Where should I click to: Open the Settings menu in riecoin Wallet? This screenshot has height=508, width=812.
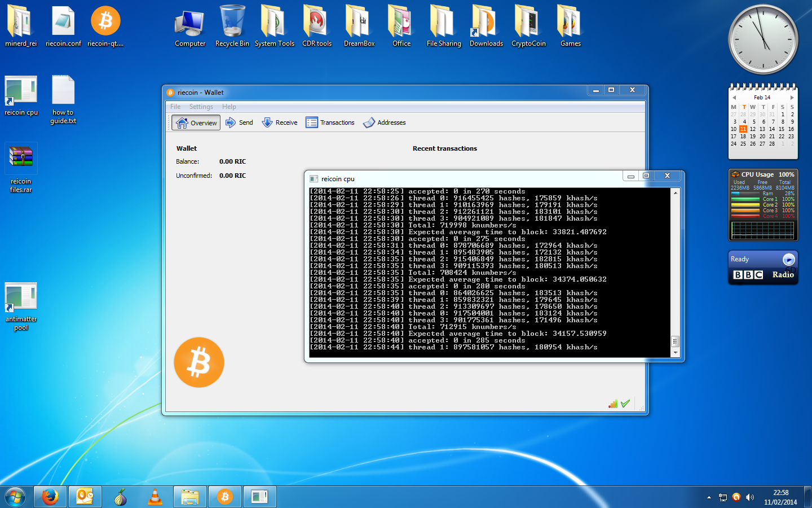201,107
